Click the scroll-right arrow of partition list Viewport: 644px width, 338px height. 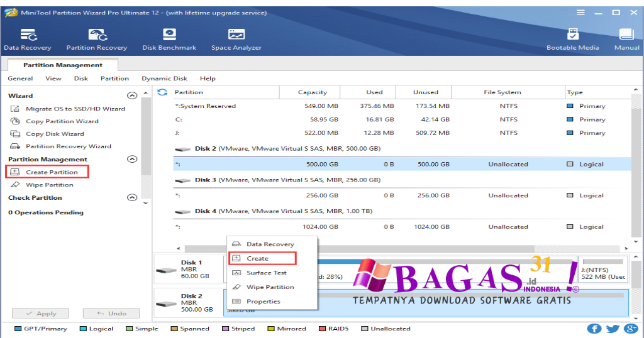626,249
